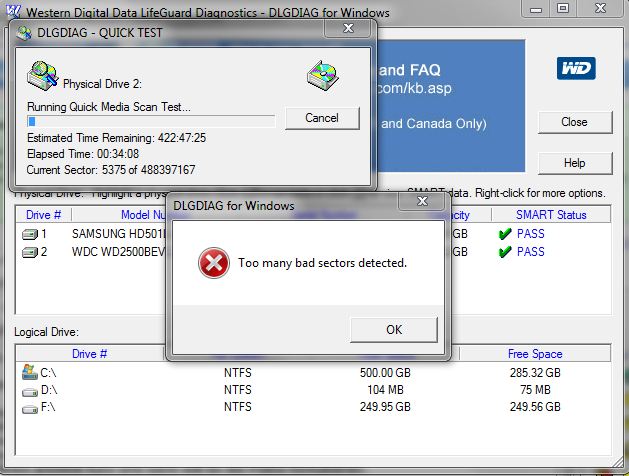Minimize the LifeGuard Diagnostics main window
Image resolution: width=629 pixels, height=476 pixels.
coord(536,9)
